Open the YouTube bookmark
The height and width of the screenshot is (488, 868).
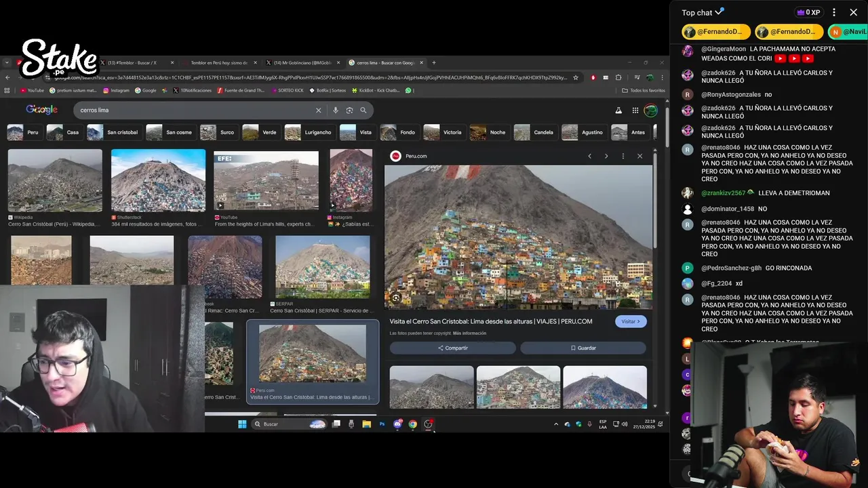point(32,90)
